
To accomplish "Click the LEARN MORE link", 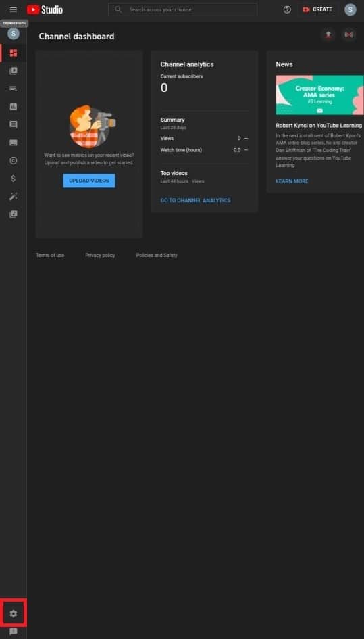I will tap(292, 181).
